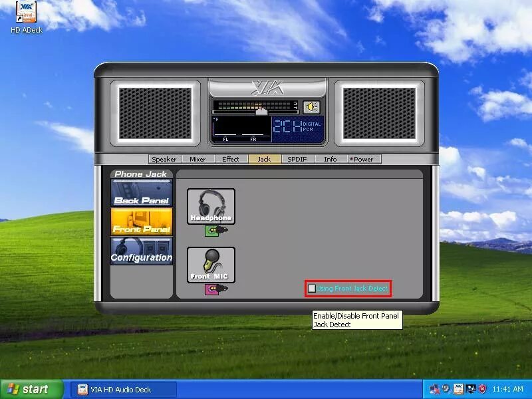
Task: Click the pink microphone plug connector
Action: (216, 289)
